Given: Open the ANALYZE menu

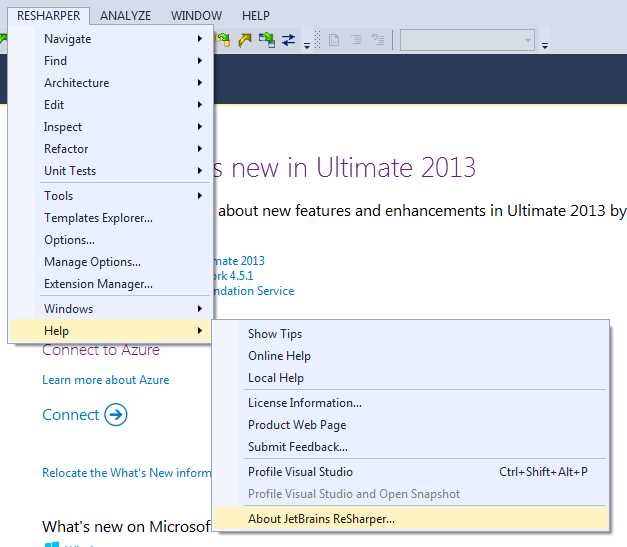Looking at the screenshot, I should point(126,16).
